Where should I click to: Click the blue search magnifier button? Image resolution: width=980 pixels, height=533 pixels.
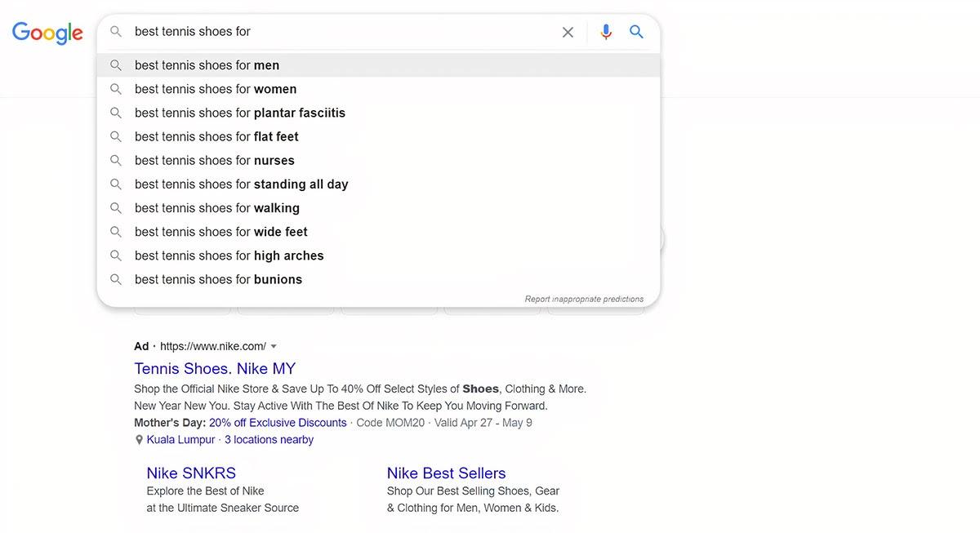click(x=637, y=32)
